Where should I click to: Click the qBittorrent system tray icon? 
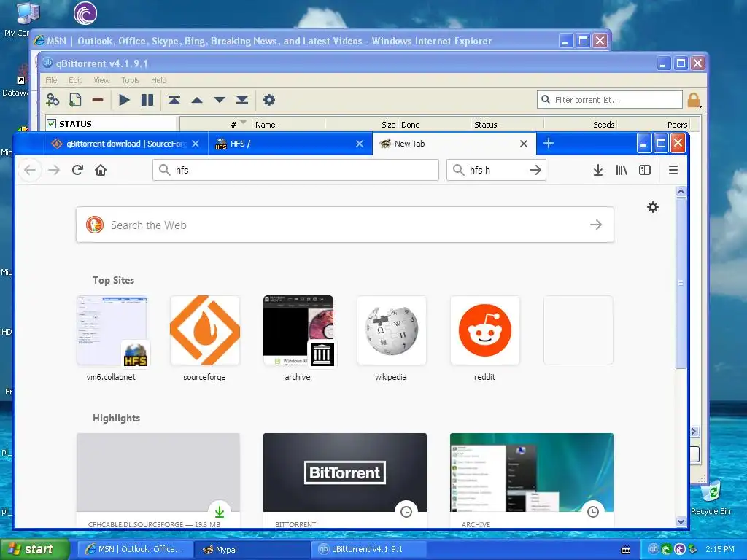click(653, 549)
